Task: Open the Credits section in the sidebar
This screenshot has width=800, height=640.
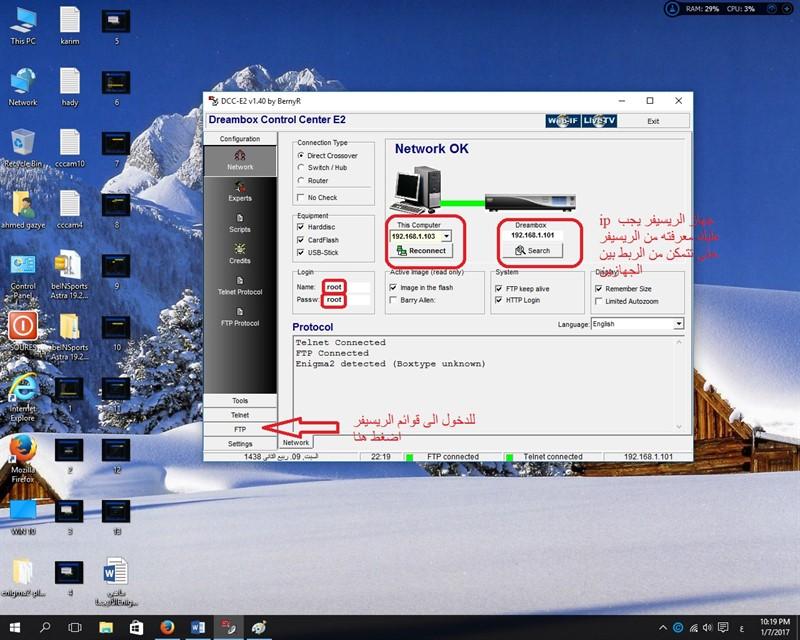Action: click(240, 254)
